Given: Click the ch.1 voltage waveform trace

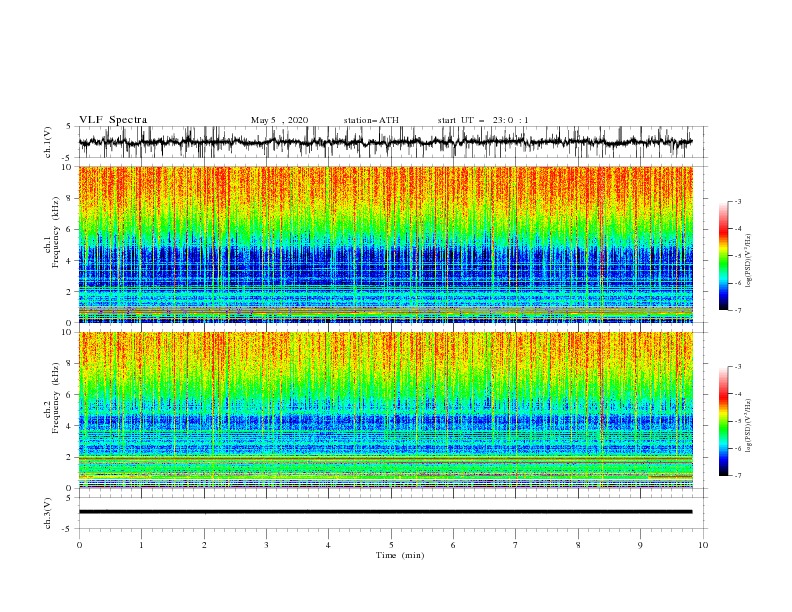Looking at the screenshot, I should (x=385, y=142).
